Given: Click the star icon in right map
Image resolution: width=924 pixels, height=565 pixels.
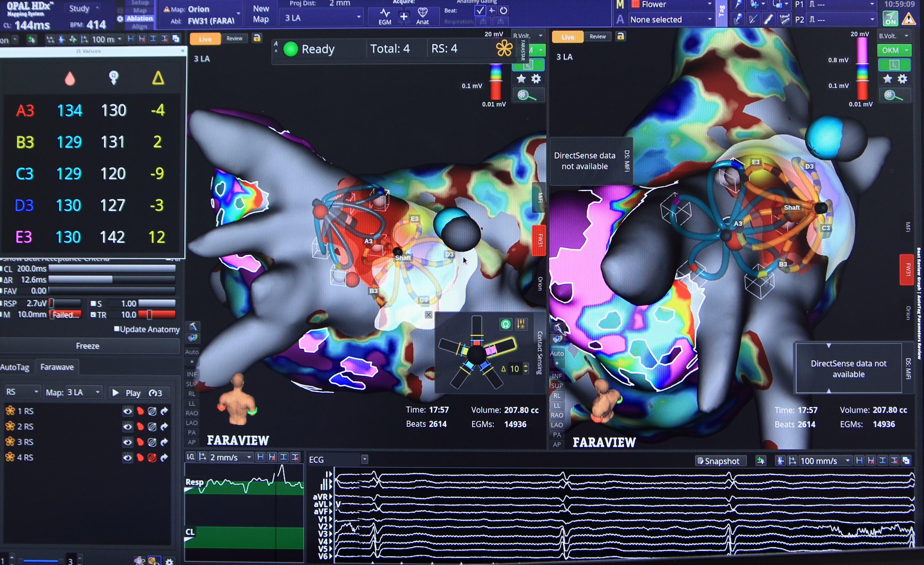Looking at the screenshot, I should coord(887,79).
